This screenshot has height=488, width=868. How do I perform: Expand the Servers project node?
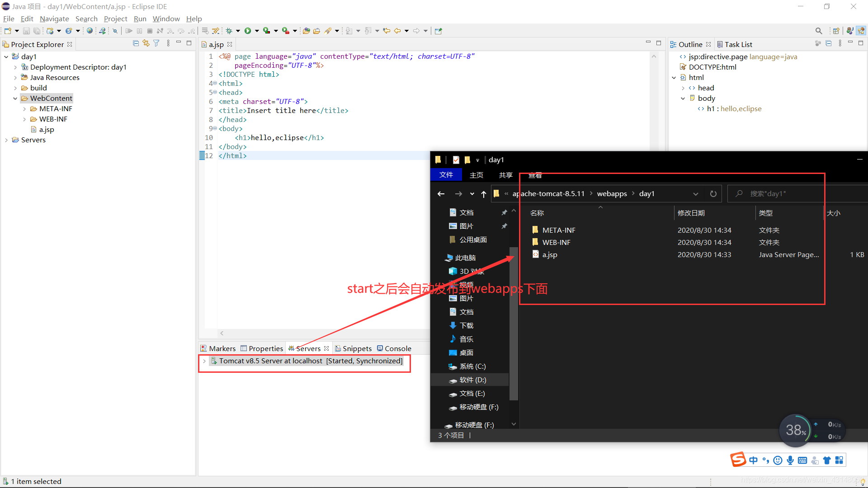tap(6, 140)
